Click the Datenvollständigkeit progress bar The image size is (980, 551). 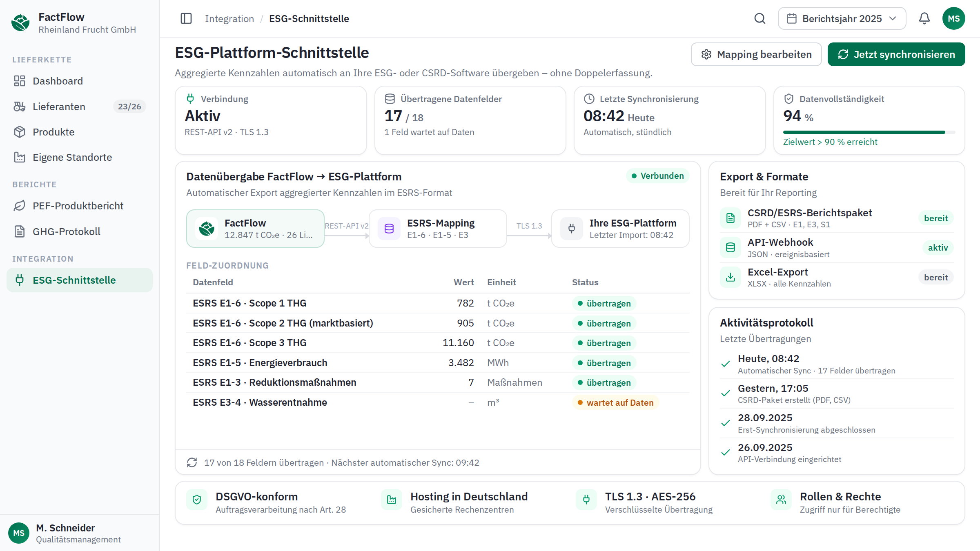pos(869,132)
